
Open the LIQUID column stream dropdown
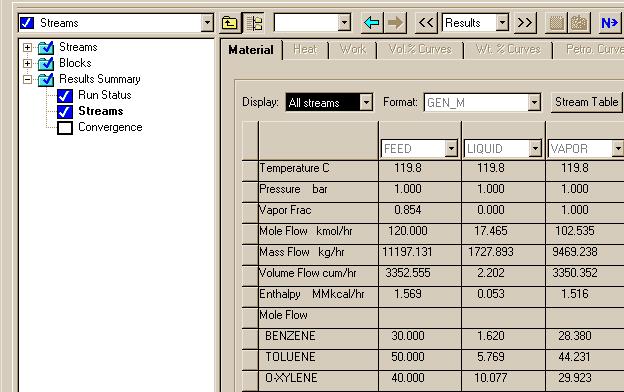[x=535, y=149]
